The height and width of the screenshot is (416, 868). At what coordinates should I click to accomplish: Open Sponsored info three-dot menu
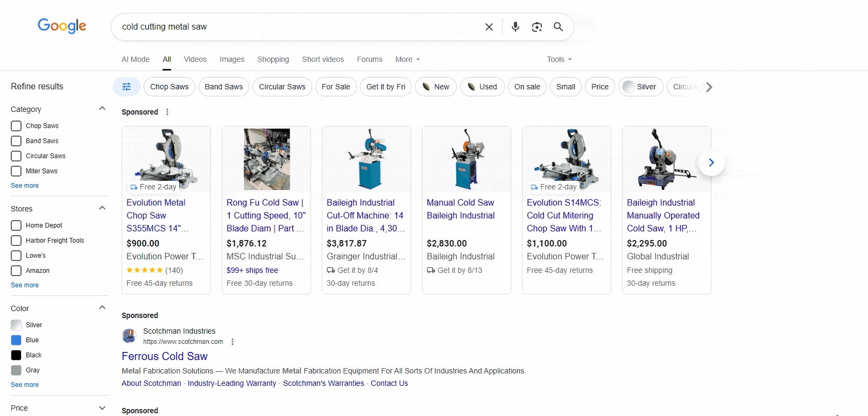[167, 112]
